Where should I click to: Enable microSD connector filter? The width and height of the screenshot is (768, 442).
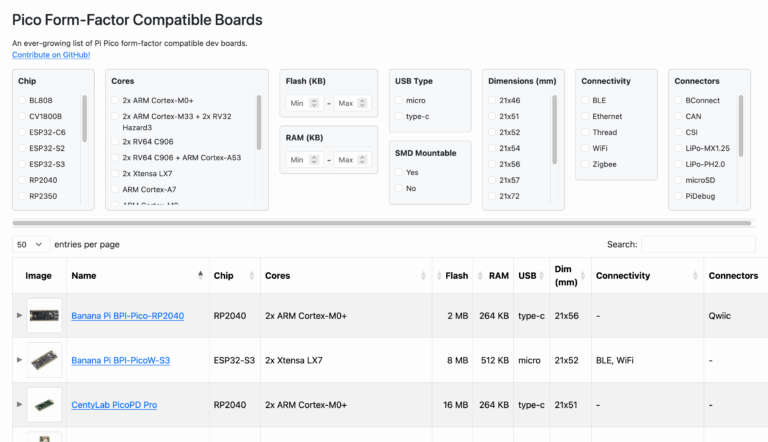[x=678, y=180]
